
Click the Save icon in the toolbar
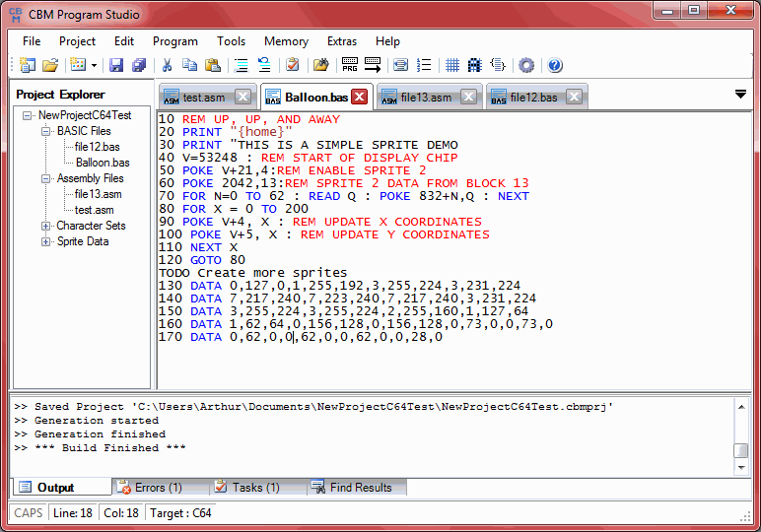coord(116,66)
